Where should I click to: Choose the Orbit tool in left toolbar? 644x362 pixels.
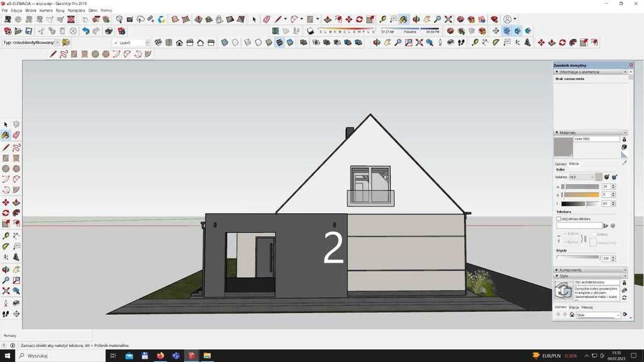(6, 269)
